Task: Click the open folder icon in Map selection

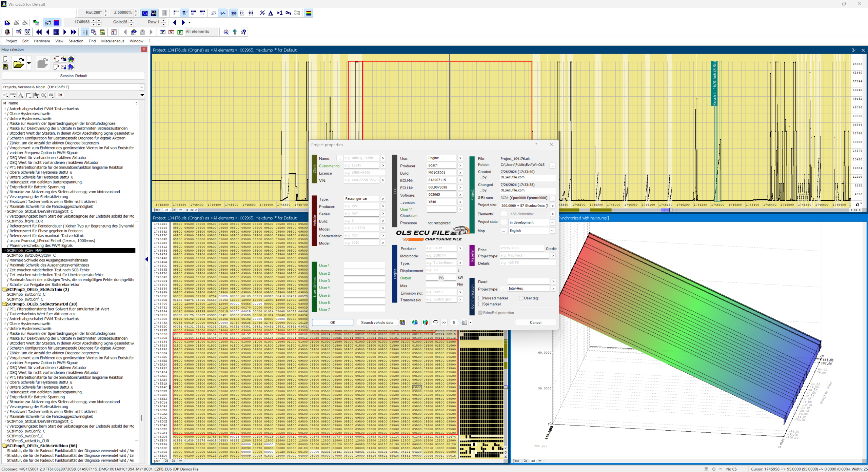Action: click(x=18, y=63)
